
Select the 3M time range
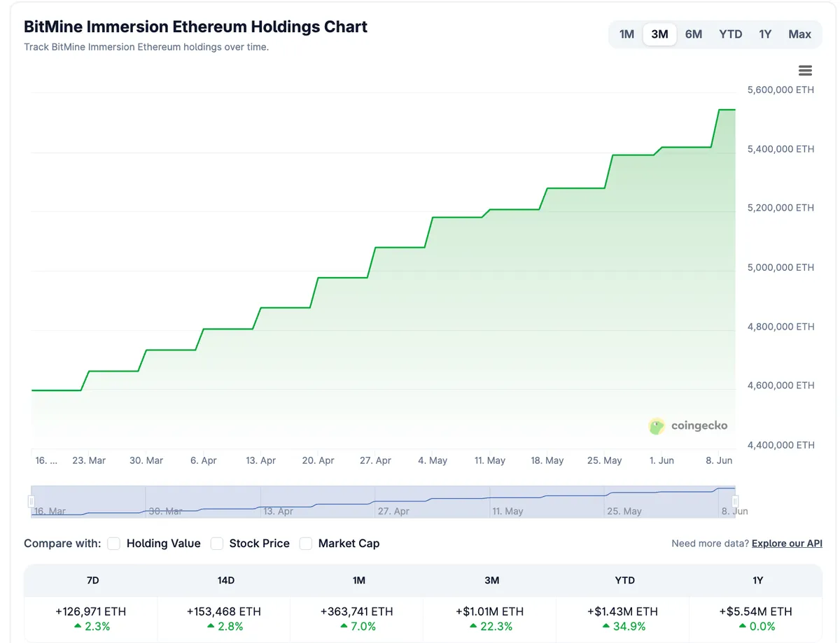(659, 34)
